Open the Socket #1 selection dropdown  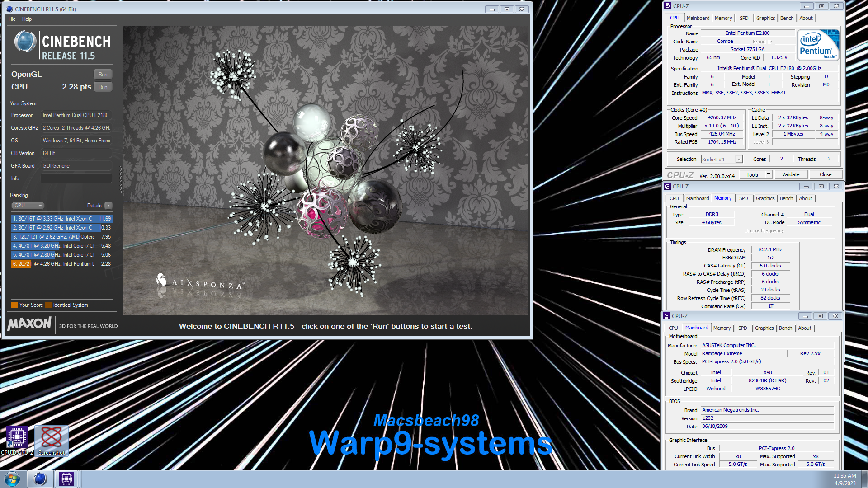722,160
